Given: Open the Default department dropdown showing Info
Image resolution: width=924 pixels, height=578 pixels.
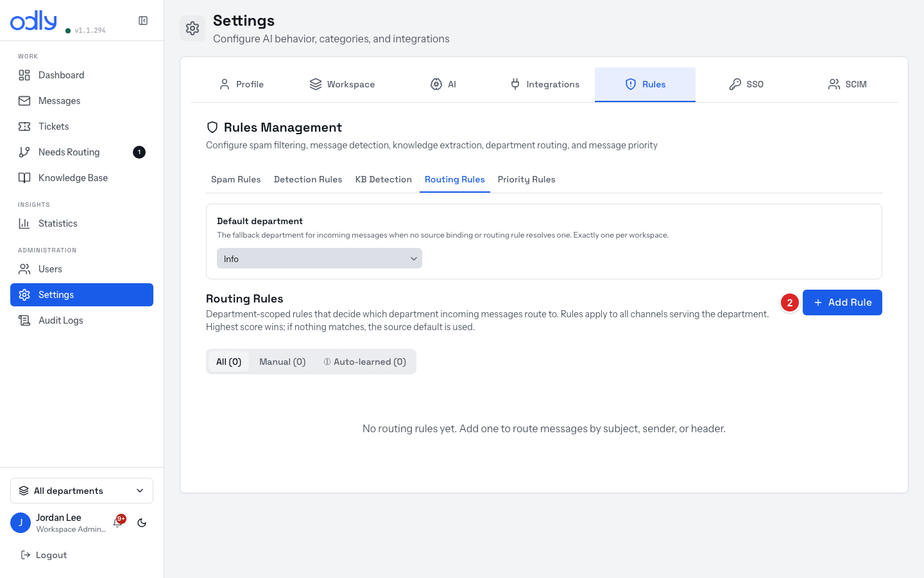Looking at the screenshot, I should coord(320,258).
